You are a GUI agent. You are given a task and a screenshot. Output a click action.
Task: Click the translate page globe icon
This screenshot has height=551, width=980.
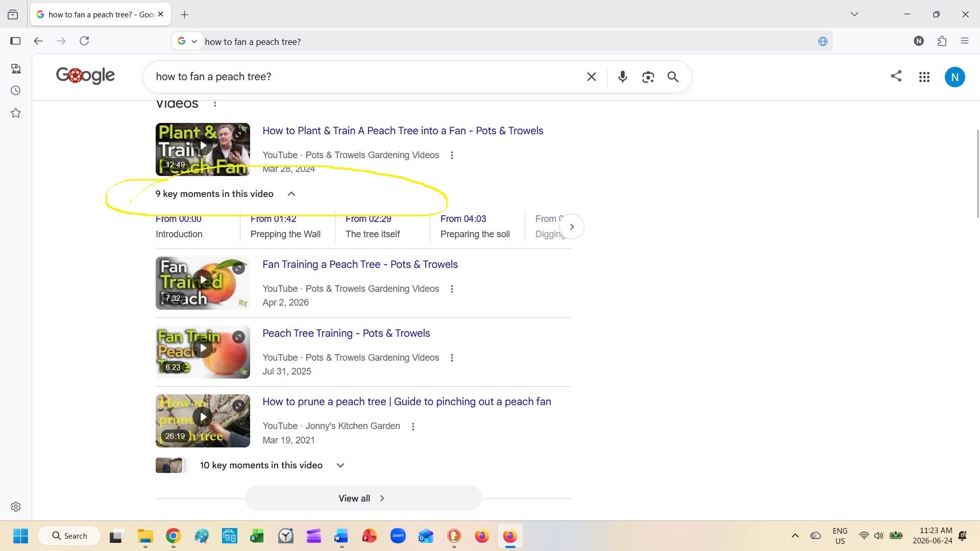tap(823, 41)
